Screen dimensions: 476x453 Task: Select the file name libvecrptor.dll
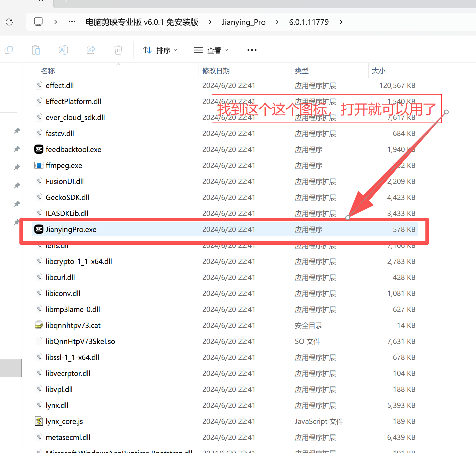click(x=68, y=374)
